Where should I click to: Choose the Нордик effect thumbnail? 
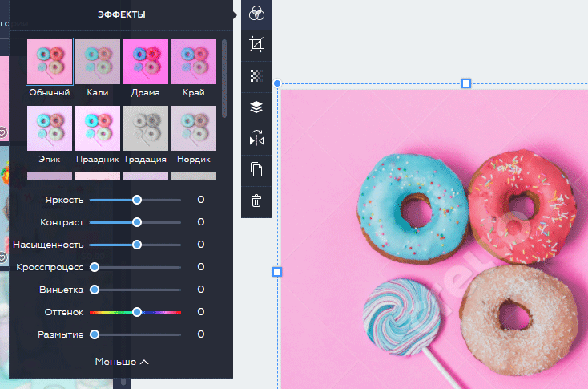[x=194, y=128]
